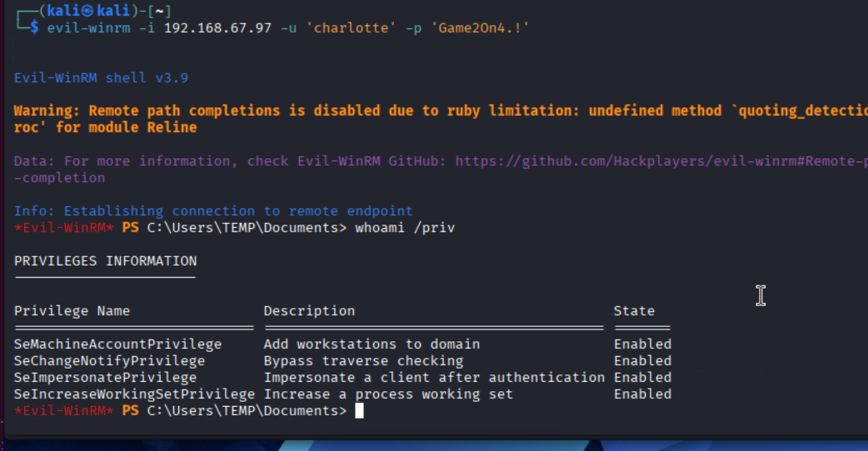Click the '-completion' purple text line

click(59, 178)
